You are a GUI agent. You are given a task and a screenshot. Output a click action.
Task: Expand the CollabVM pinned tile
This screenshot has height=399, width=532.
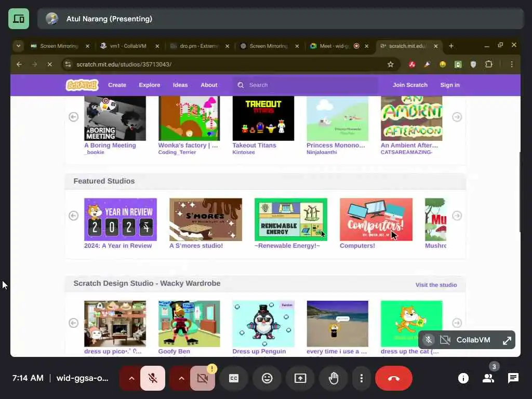(507, 340)
